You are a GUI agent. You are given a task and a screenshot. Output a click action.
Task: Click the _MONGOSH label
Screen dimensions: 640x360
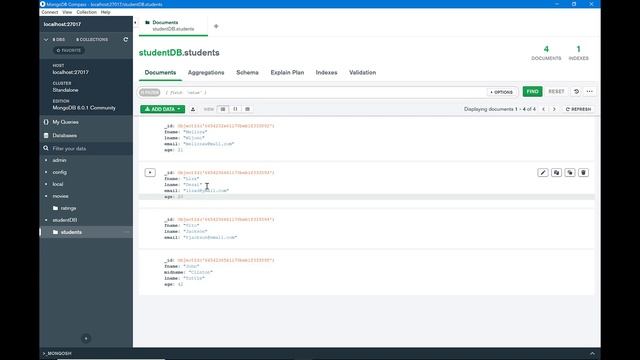[59, 353]
